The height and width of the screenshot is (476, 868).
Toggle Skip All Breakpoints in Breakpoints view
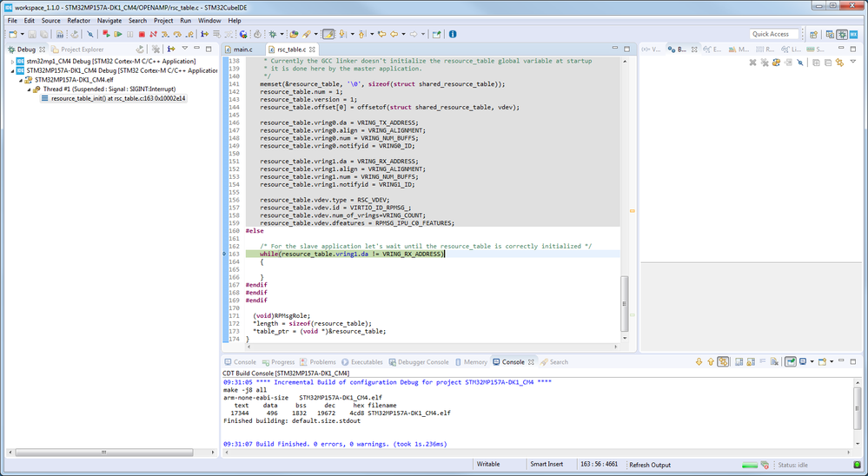[x=800, y=63]
